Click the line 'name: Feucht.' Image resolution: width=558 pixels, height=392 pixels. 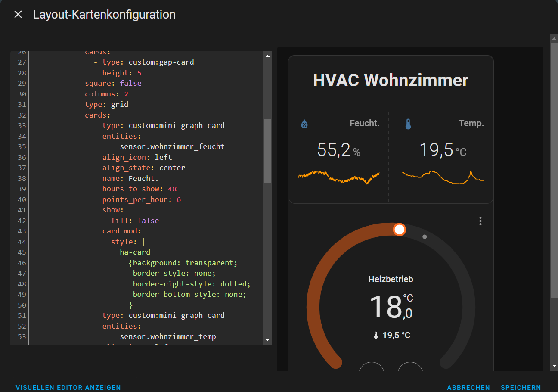(x=131, y=178)
